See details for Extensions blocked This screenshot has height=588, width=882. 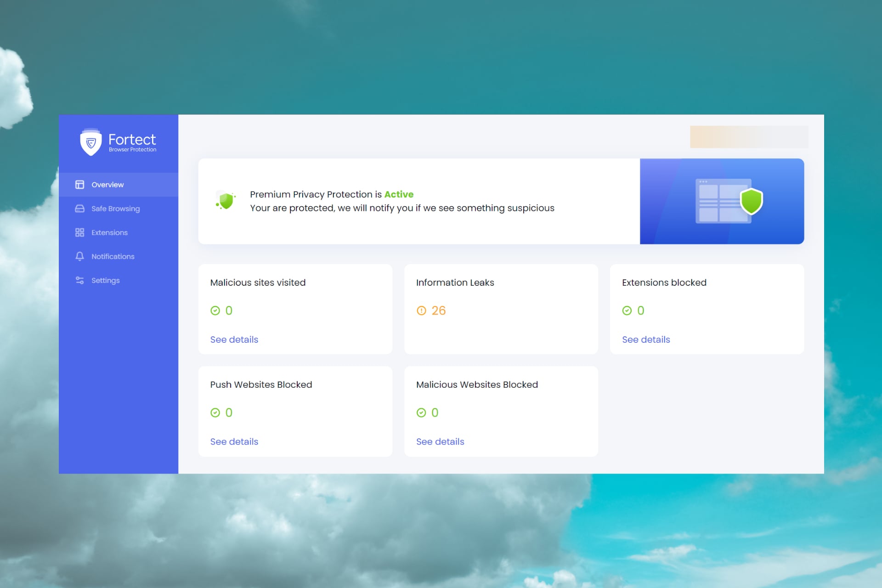[645, 339]
